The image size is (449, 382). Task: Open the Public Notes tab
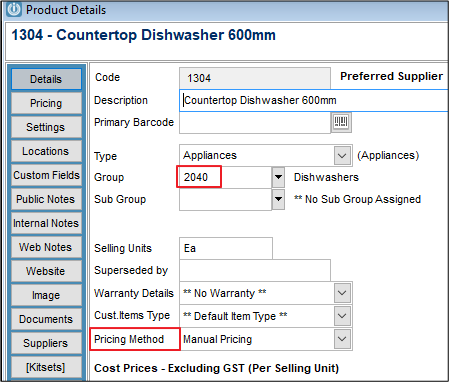point(46,199)
